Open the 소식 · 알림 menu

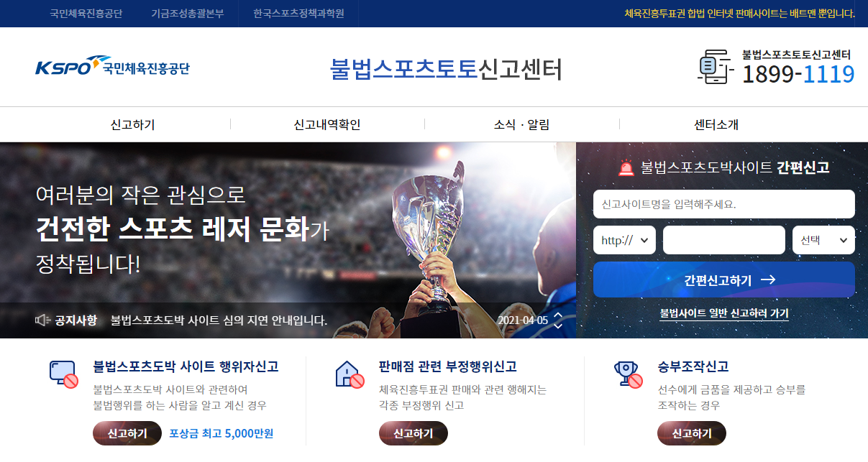point(522,124)
